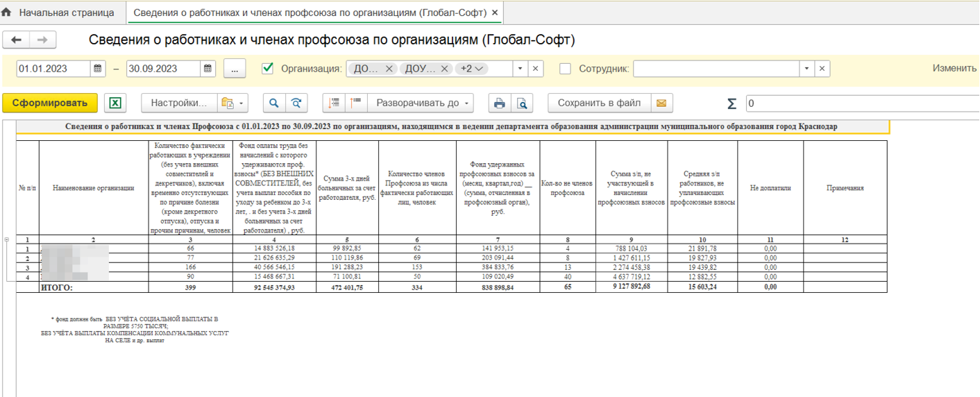Click the Excel export icon
The width and height of the screenshot is (980, 397).
click(x=115, y=103)
